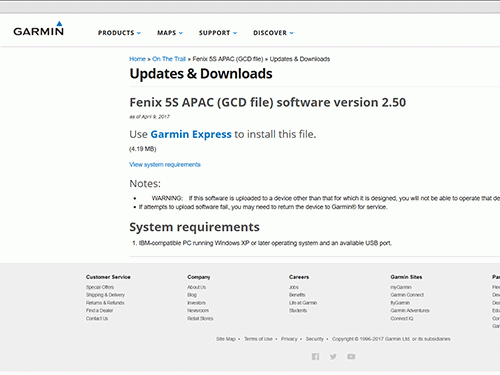The image size is (500, 375).
Task: Open Life at Garmin link
Action: pyautogui.click(x=303, y=303)
